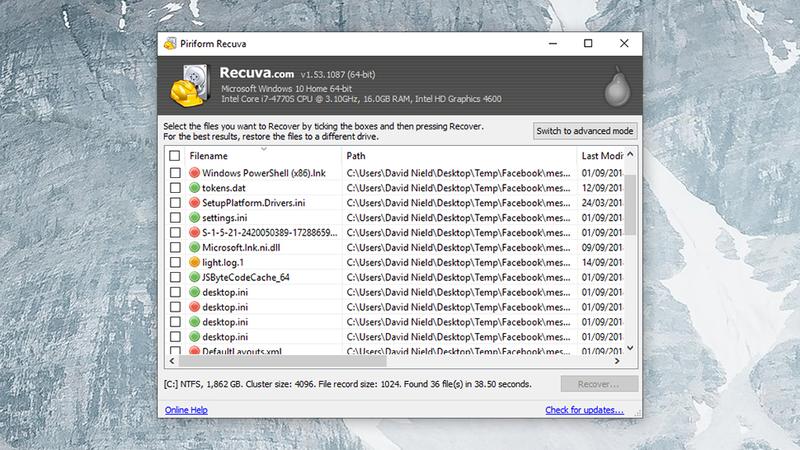The height and width of the screenshot is (450, 800).
Task: Click green status dot for settings.ini
Action: point(194,217)
